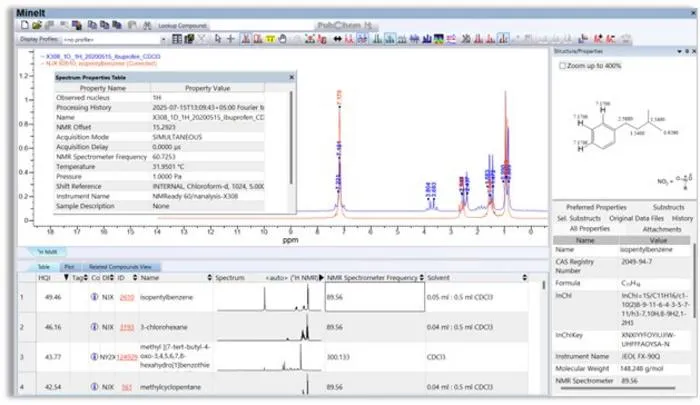This screenshot has height=405, width=700.
Task: Click the horizontal double-arrow expand tool
Action: tap(338, 39)
